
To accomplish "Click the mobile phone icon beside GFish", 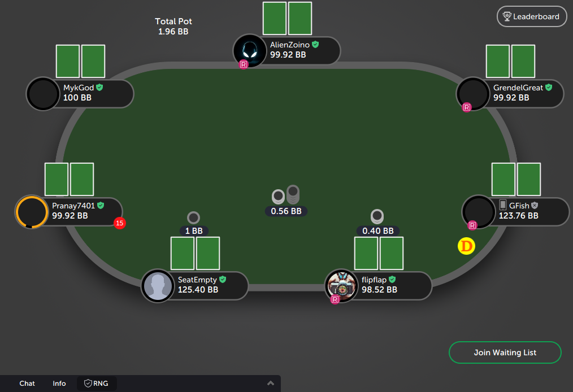I will coord(503,204).
